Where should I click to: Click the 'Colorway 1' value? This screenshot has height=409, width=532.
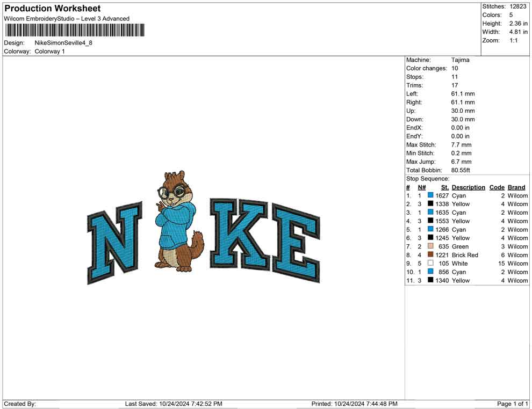(x=49, y=52)
